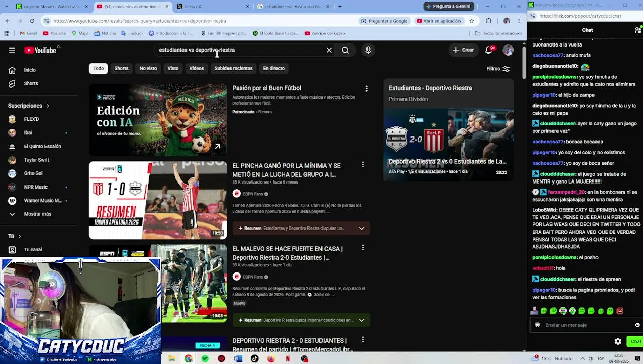The width and height of the screenshot is (643, 364).
Task: Play the 1-0 Resumen Torneo Apertura thumbnail
Action: [x=158, y=200]
